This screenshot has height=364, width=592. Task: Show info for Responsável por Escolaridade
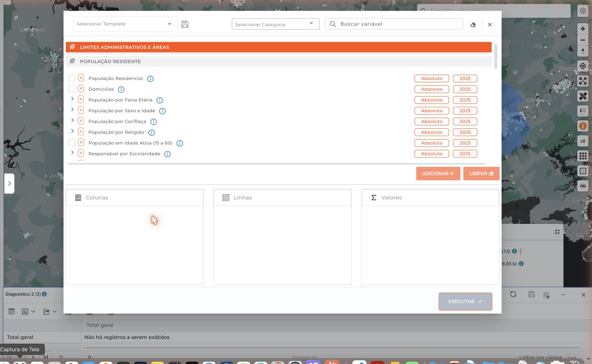[x=167, y=154]
